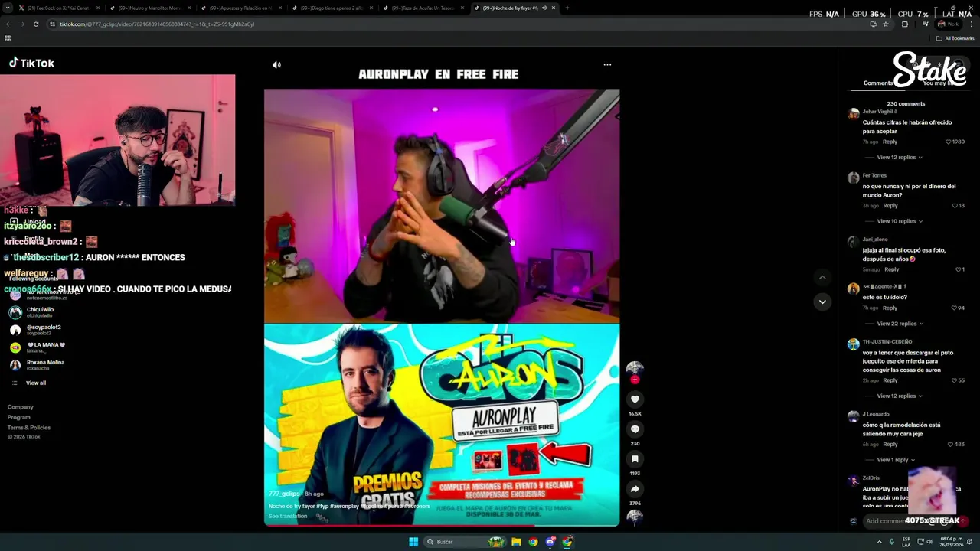The image size is (980, 551).
Task: Mute the TikTok video sound
Action: pos(276,65)
